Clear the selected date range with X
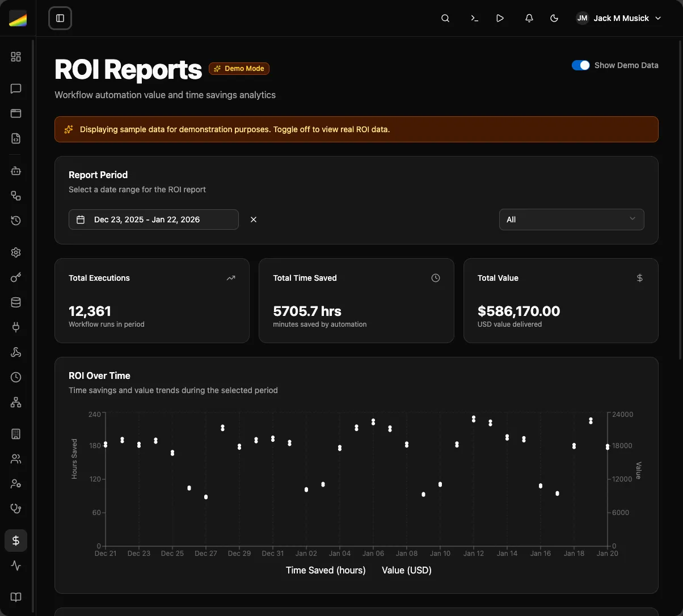This screenshot has height=616, width=683. 254,220
